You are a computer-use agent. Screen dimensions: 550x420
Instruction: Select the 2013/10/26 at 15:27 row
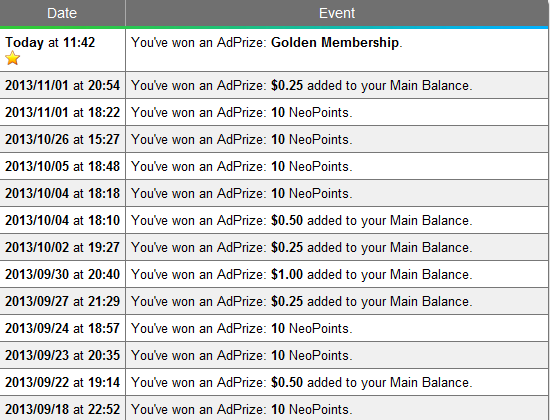(x=274, y=139)
